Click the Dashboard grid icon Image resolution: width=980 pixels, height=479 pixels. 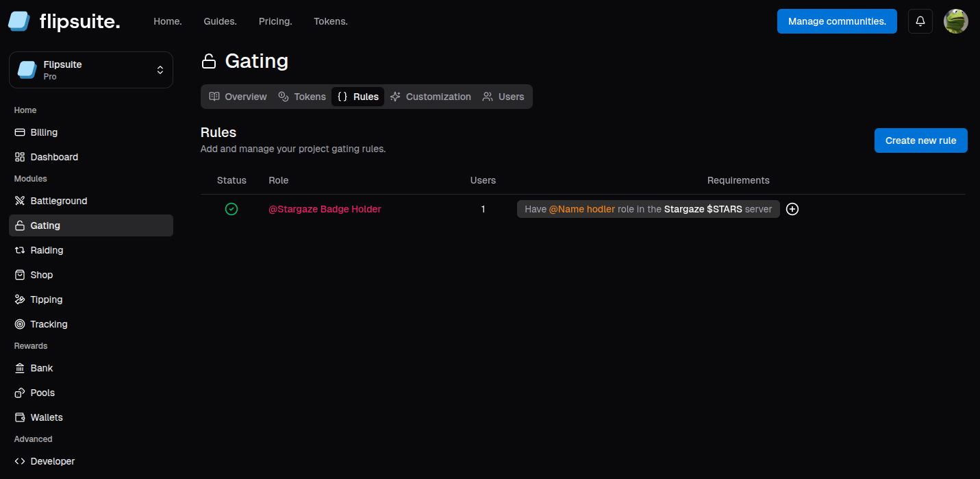point(20,157)
